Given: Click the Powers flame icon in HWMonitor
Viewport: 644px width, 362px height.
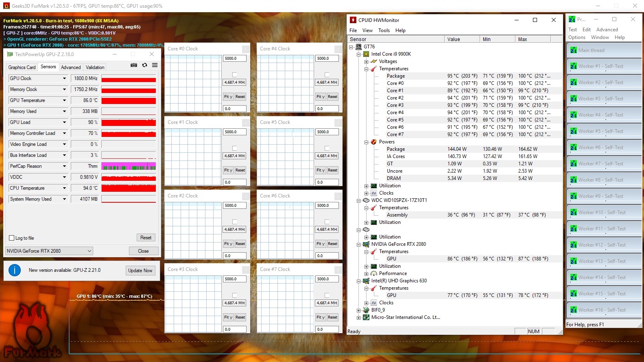Looking at the screenshot, I should point(374,142).
